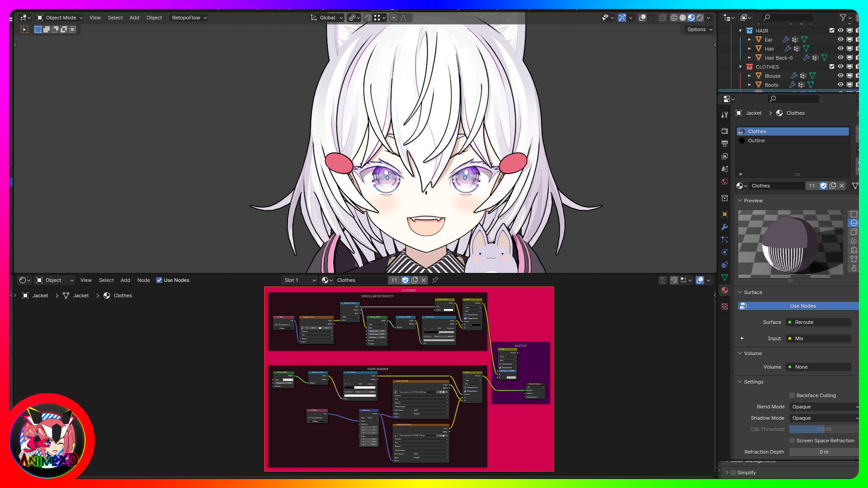The image size is (868, 488).
Task: Open the viewport Add menu
Action: [x=134, y=18]
